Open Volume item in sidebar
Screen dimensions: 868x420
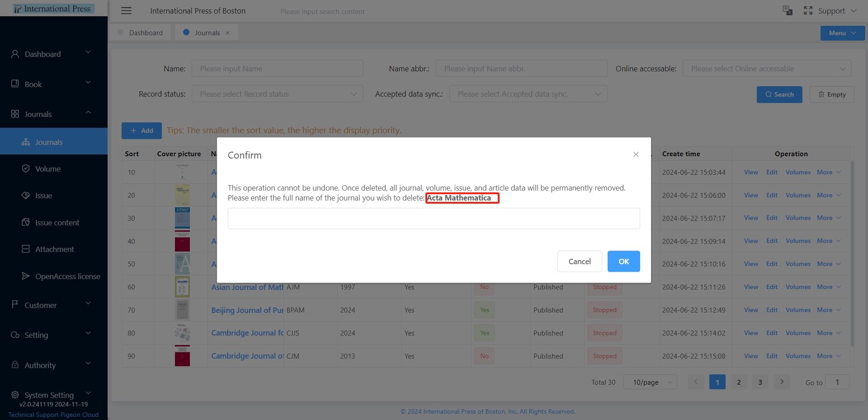[x=54, y=168]
